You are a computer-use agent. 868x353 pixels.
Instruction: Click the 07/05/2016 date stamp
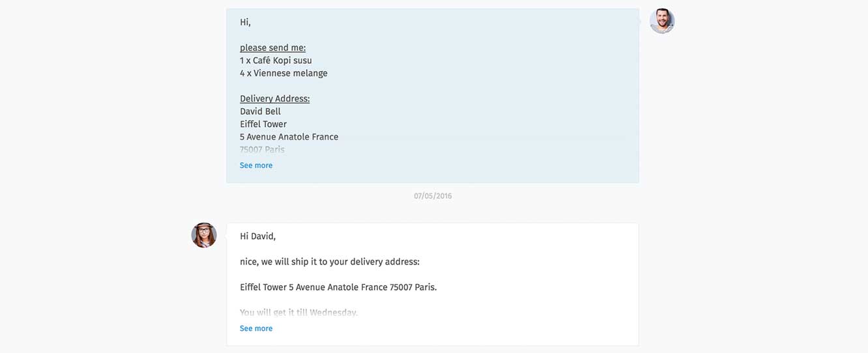(x=433, y=196)
